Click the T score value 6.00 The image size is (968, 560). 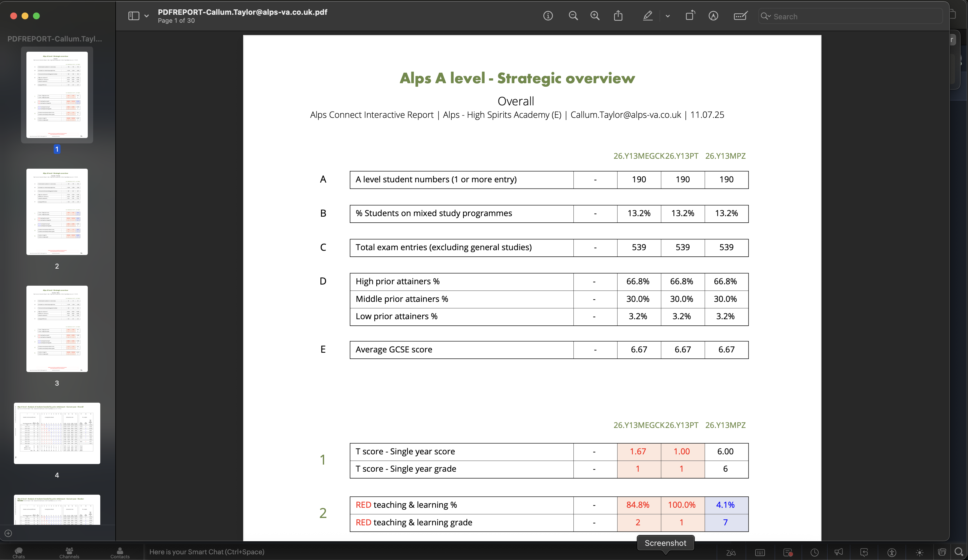(725, 452)
